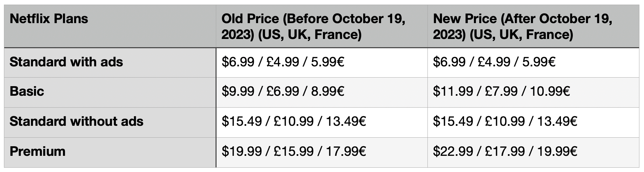Select the New Price column header
The image size is (644, 172).
click(522, 26)
